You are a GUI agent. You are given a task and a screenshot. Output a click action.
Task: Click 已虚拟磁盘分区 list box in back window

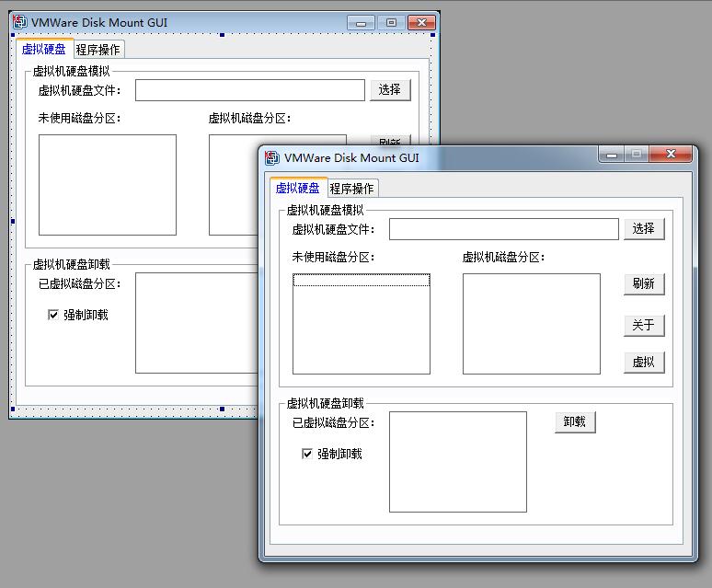tap(196, 323)
